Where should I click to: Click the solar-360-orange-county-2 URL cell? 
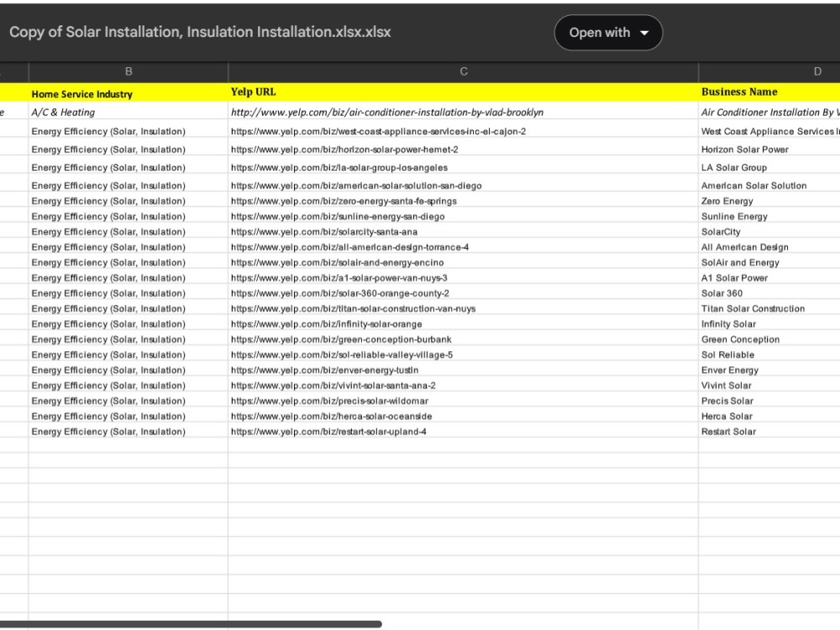tap(464, 293)
